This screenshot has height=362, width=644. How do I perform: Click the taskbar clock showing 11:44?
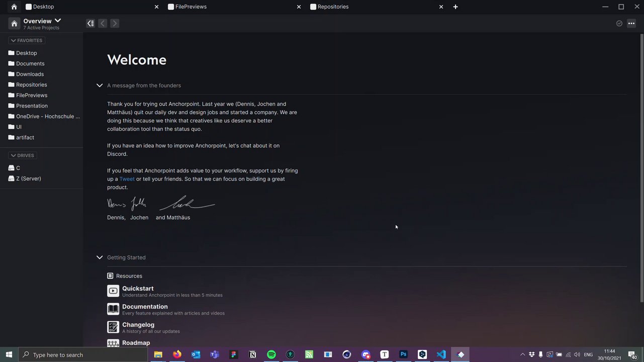point(609,354)
